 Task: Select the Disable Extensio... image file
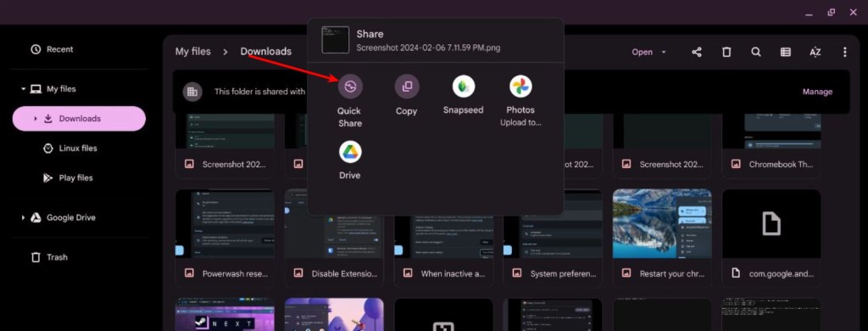pos(334,238)
